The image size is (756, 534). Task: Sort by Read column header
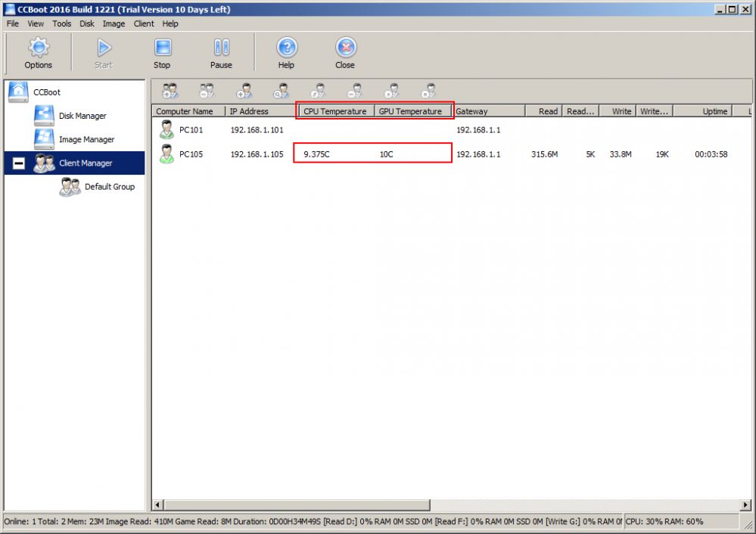click(x=543, y=111)
